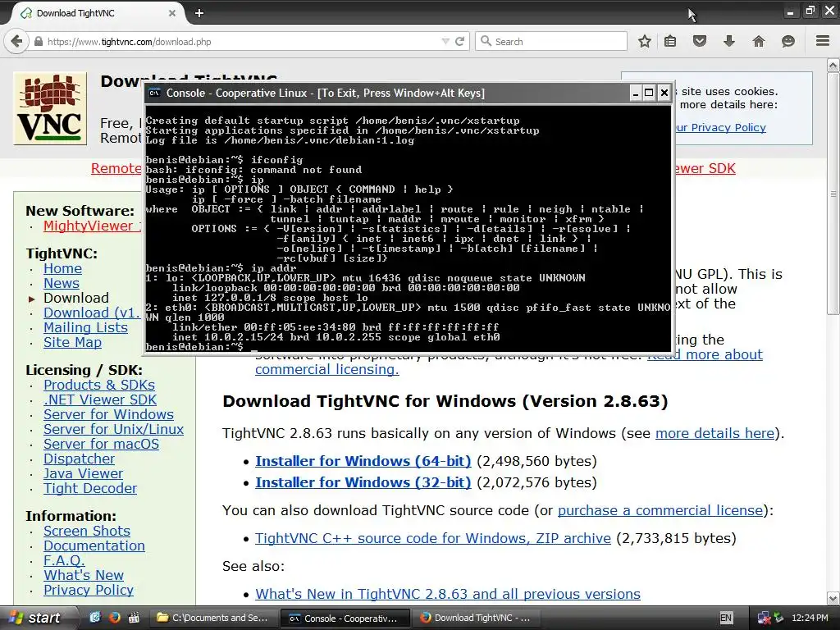The width and height of the screenshot is (840, 630).
Task: Open the Documentation link
Action: click(x=94, y=546)
